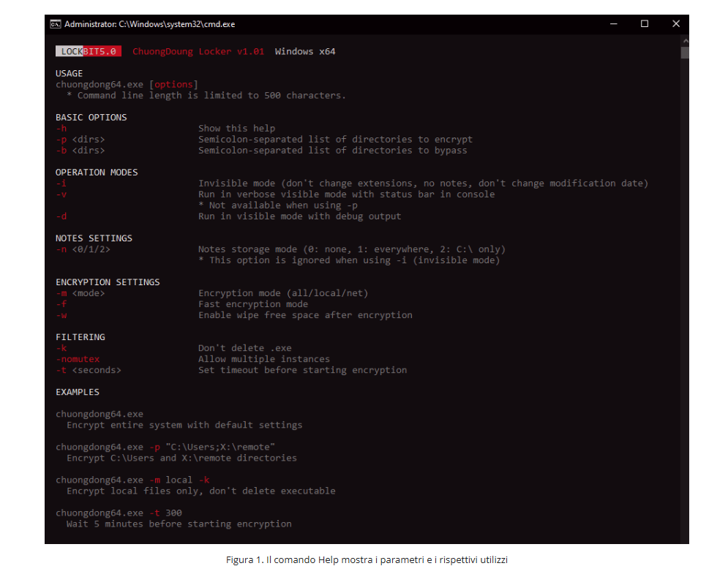Click the '-p <dirs>' option under Basic Options
This screenshot has width=728, height=566.
80,140
